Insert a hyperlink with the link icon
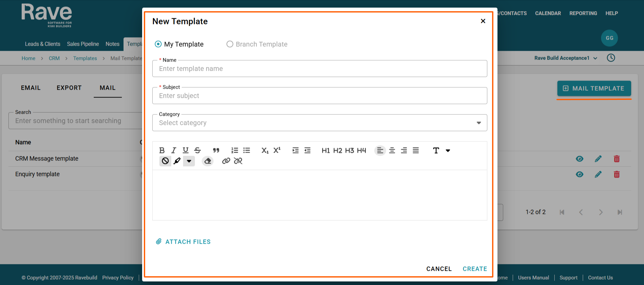The image size is (644, 285). pos(226,161)
